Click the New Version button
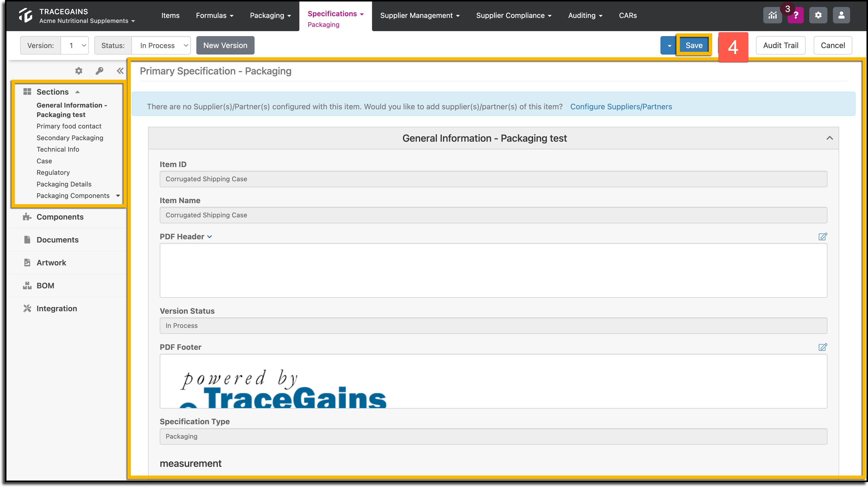Image resolution: width=868 pixels, height=487 pixels. click(x=225, y=46)
